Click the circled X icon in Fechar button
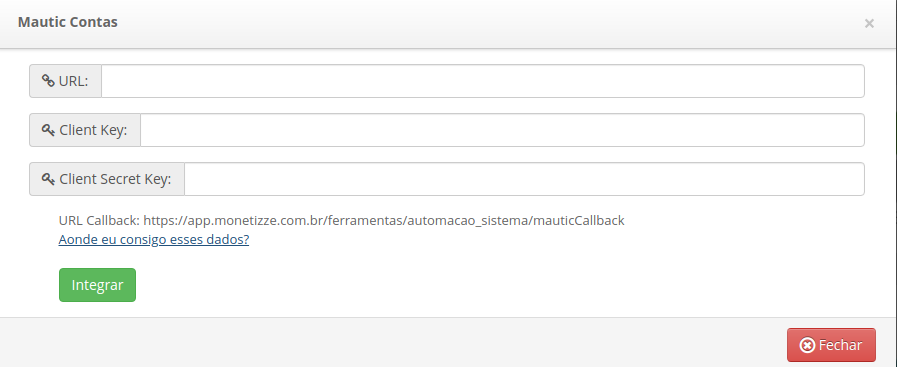The width and height of the screenshot is (897, 367). pyautogui.click(x=807, y=345)
